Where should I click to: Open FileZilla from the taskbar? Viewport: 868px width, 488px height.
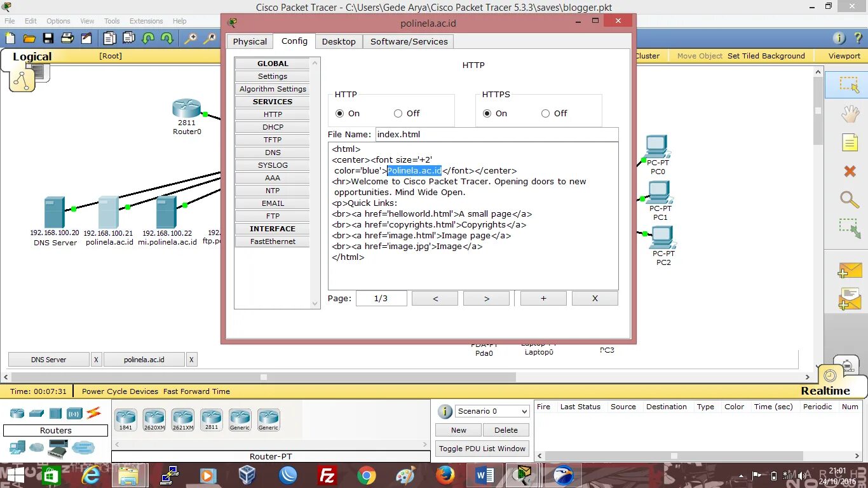(327, 475)
